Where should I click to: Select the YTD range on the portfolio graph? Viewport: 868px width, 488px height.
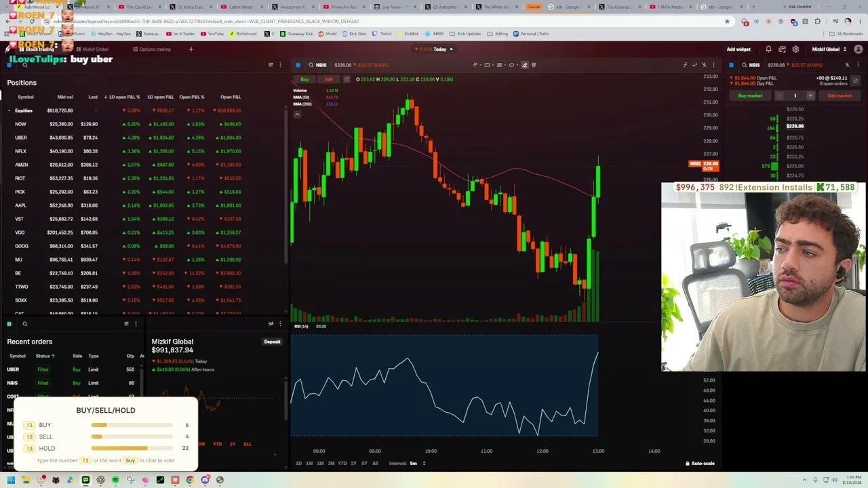click(x=217, y=444)
